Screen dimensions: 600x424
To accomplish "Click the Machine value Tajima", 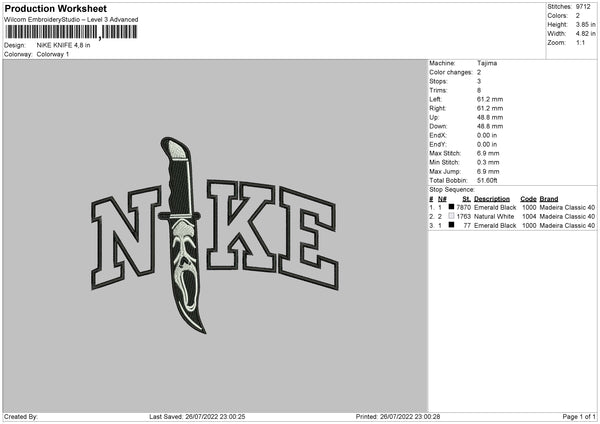I will point(487,63).
